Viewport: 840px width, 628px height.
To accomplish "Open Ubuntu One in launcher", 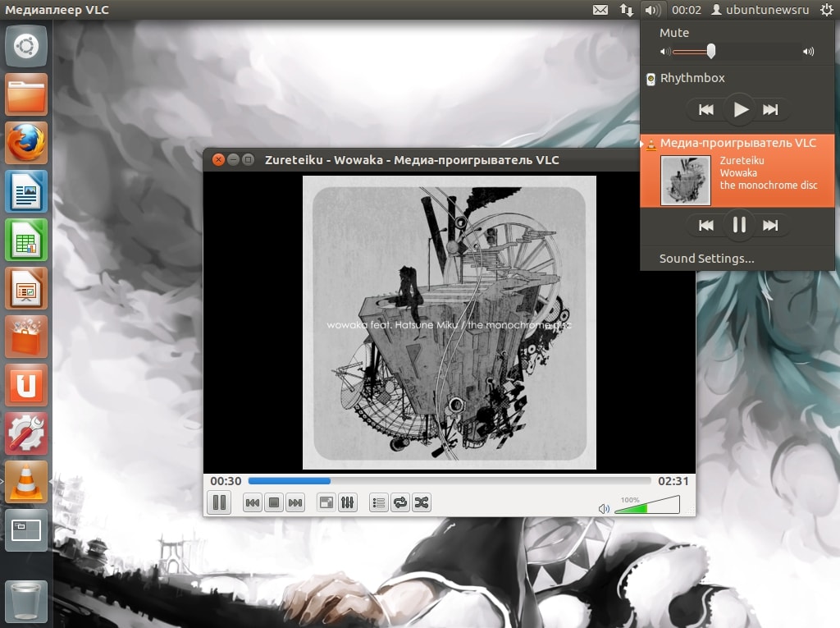I will point(26,385).
